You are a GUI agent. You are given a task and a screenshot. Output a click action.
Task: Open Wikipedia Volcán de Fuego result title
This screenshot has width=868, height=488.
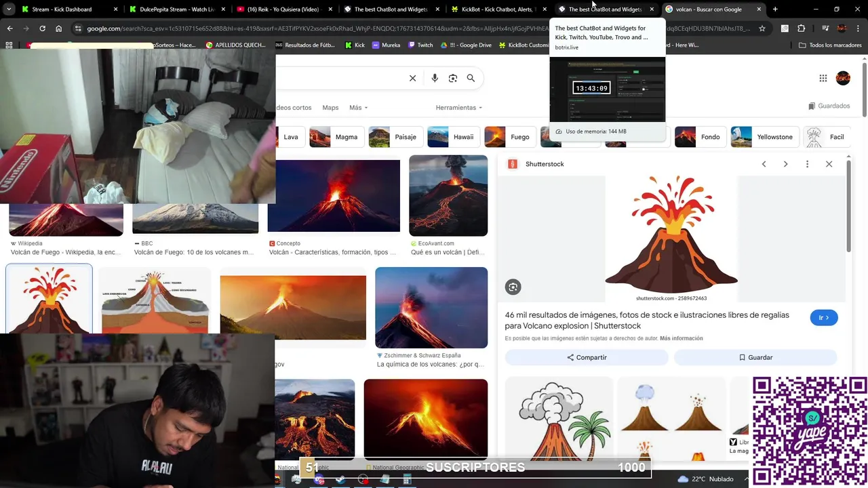[66, 252]
